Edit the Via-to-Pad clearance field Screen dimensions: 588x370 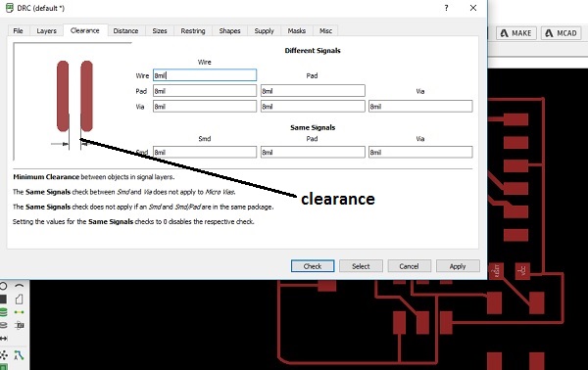coord(313,107)
